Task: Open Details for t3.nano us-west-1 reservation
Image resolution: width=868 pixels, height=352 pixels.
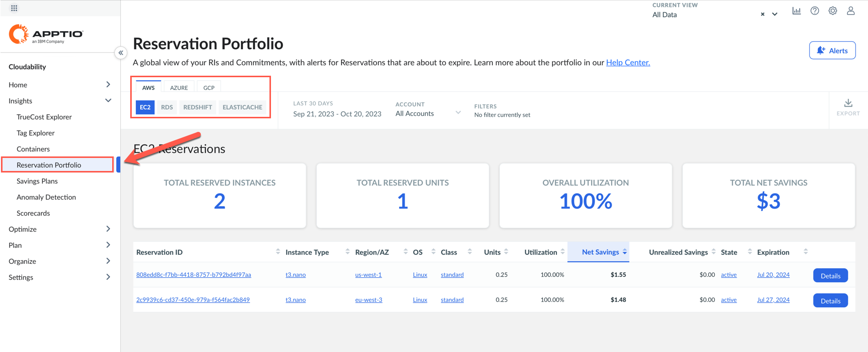Action: click(830, 275)
